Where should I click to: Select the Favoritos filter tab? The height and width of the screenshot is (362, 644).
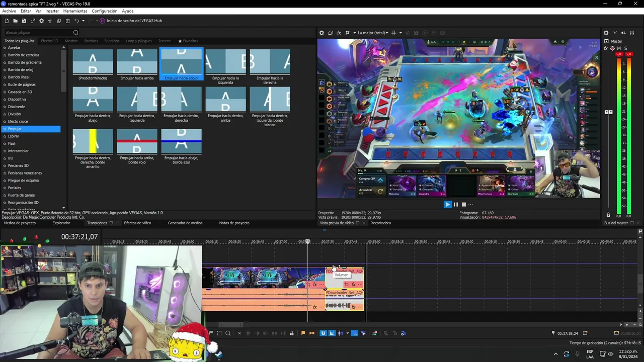point(188,41)
